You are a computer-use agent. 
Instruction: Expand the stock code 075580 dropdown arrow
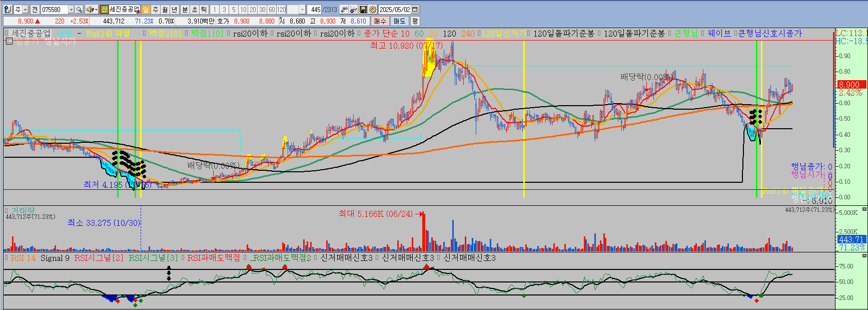(x=71, y=10)
